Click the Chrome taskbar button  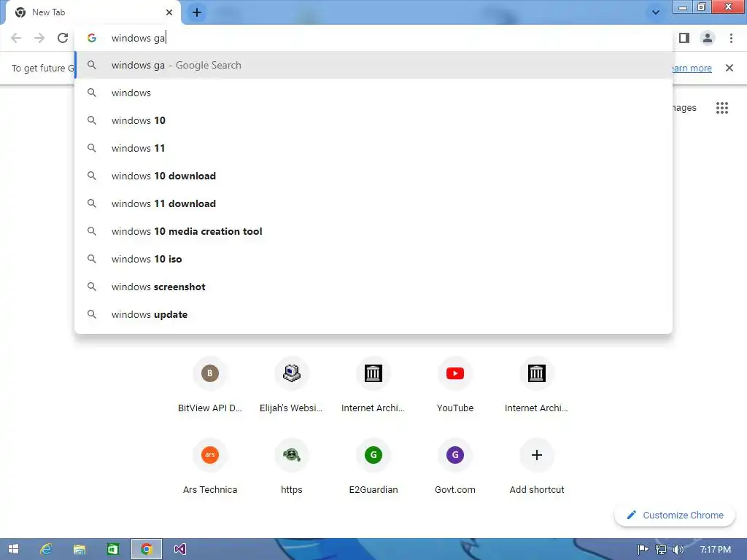146,549
